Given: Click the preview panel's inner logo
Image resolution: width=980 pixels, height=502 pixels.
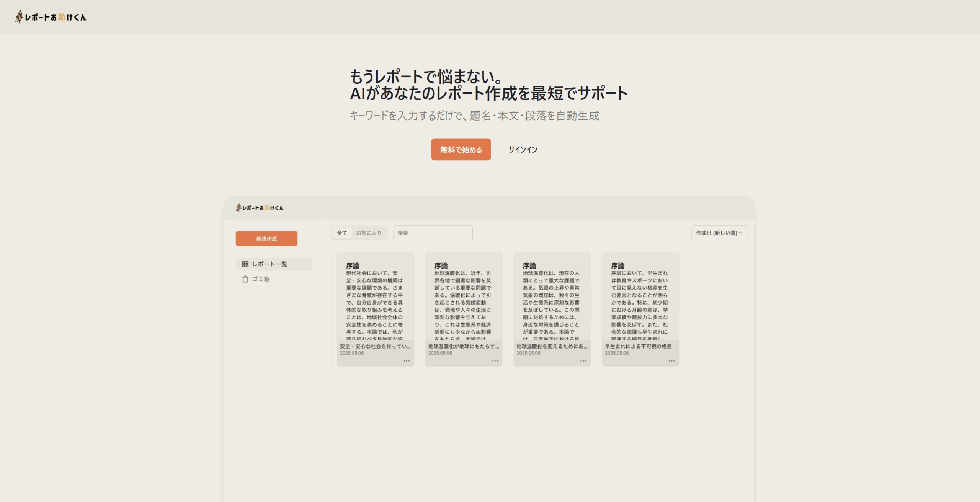Looking at the screenshot, I should 260,208.
